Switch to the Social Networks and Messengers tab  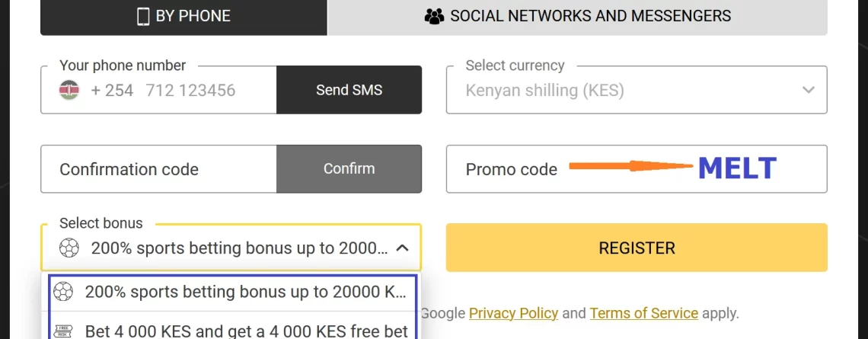click(577, 16)
